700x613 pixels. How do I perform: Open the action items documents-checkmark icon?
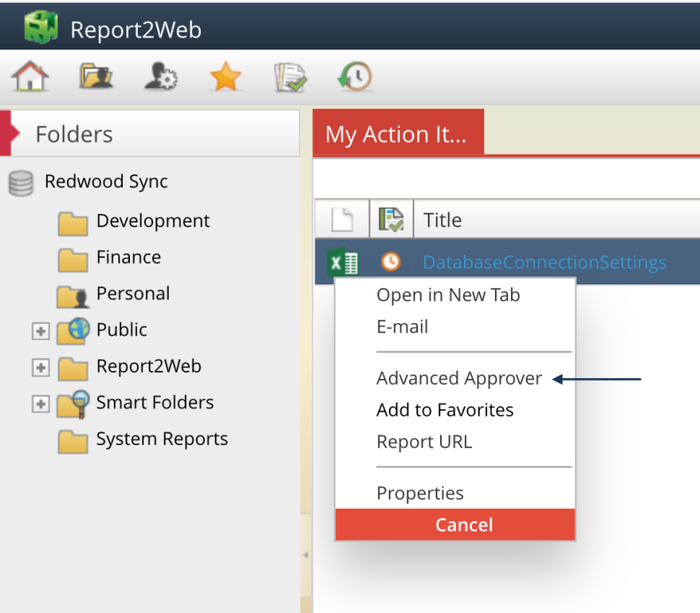[290, 77]
